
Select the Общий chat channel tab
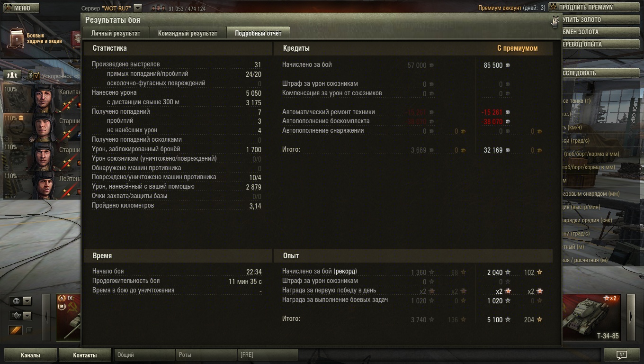(x=144, y=355)
